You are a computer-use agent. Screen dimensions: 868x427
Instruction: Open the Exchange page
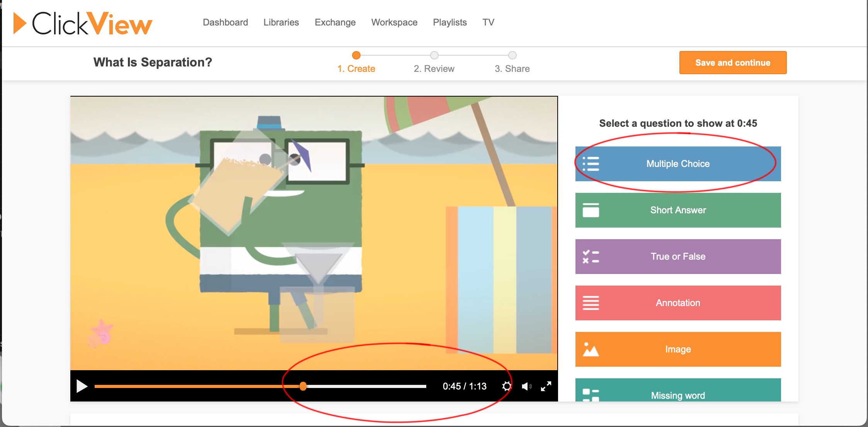pyautogui.click(x=335, y=22)
